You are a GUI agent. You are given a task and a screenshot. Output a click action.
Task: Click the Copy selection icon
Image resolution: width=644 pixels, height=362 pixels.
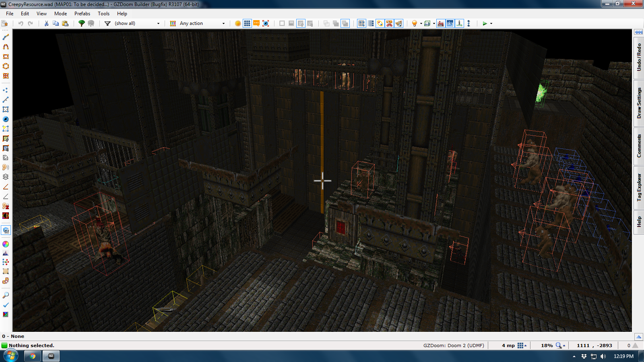56,23
